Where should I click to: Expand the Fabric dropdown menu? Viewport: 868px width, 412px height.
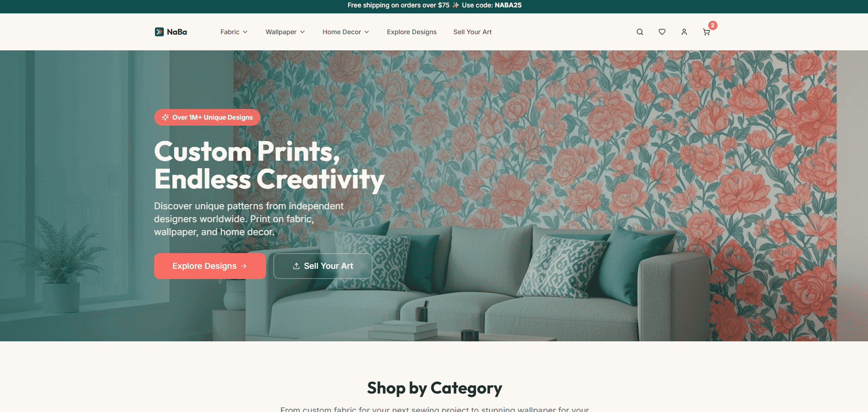(234, 32)
